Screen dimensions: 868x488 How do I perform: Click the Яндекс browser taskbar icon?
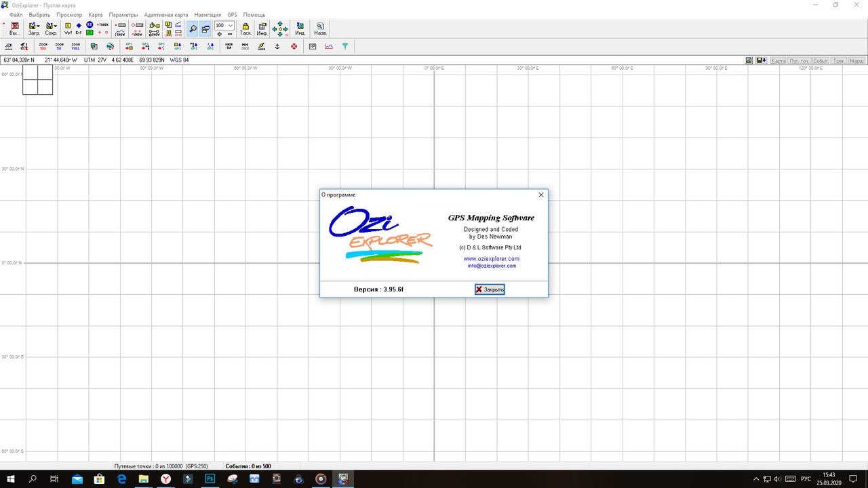click(165, 479)
